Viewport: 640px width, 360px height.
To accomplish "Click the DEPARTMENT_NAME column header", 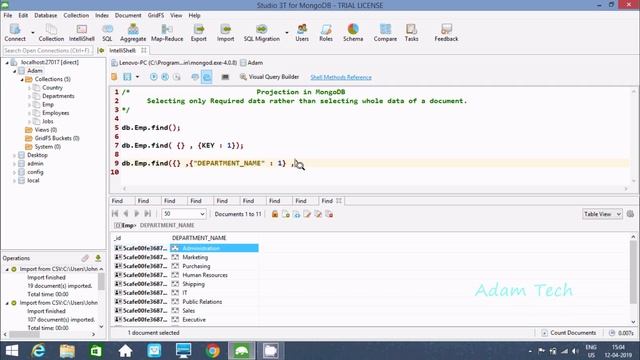I will (199, 238).
